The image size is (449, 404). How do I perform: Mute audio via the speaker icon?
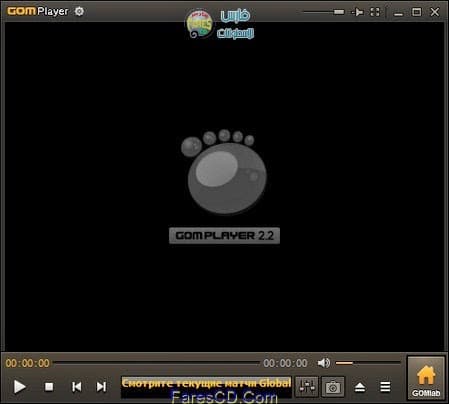[323, 363]
